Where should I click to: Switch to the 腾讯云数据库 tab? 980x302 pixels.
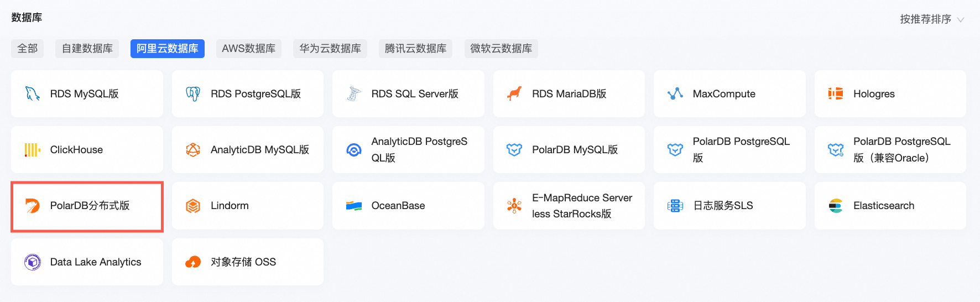(x=415, y=49)
